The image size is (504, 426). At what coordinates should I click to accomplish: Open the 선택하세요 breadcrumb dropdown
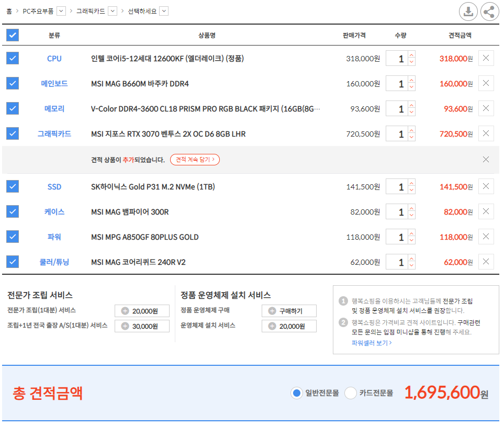click(164, 12)
